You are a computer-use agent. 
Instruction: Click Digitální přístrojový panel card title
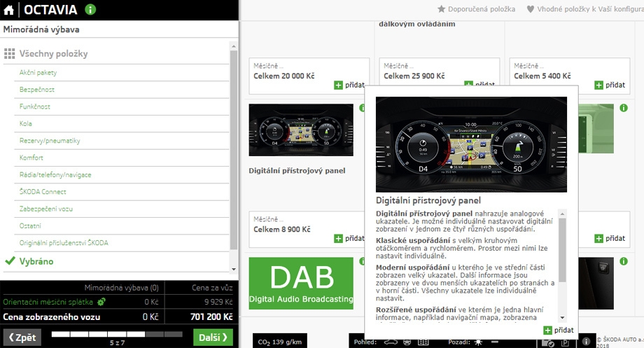click(x=297, y=171)
